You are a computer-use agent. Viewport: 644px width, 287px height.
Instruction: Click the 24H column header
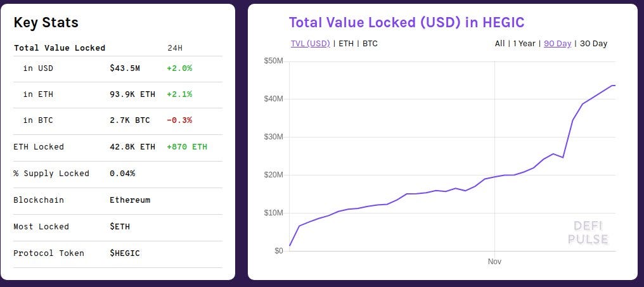(174, 48)
